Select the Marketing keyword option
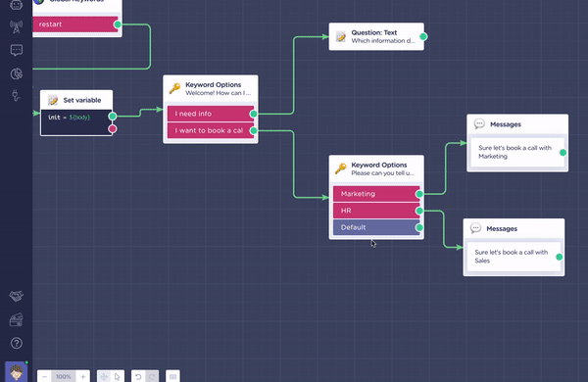Viewport: 588px width, 382px height. [376, 194]
